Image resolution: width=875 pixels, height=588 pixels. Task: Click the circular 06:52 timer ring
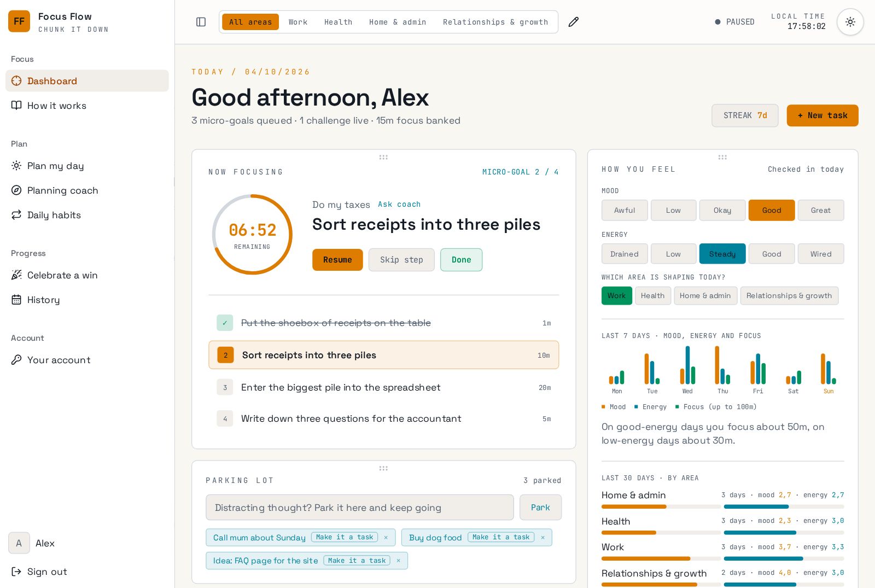(x=252, y=235)
